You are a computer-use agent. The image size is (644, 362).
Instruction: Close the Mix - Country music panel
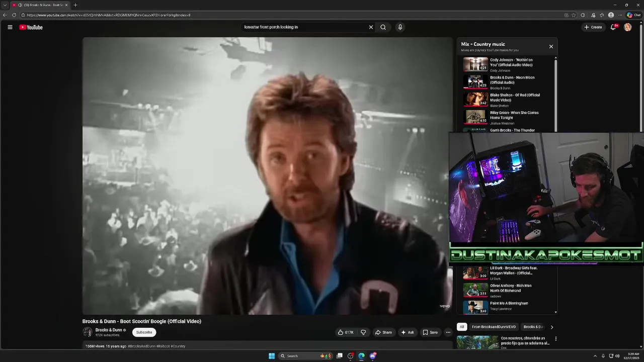pos(551,46)
